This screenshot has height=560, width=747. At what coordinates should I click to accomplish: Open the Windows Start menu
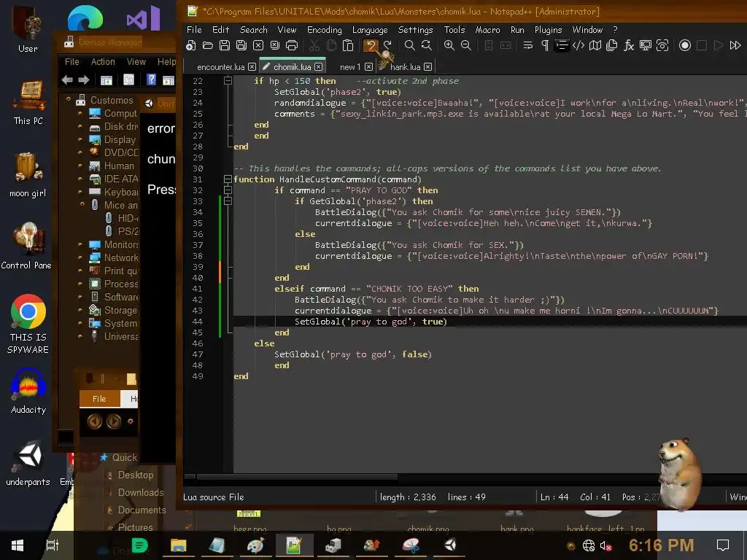[18, 545]
